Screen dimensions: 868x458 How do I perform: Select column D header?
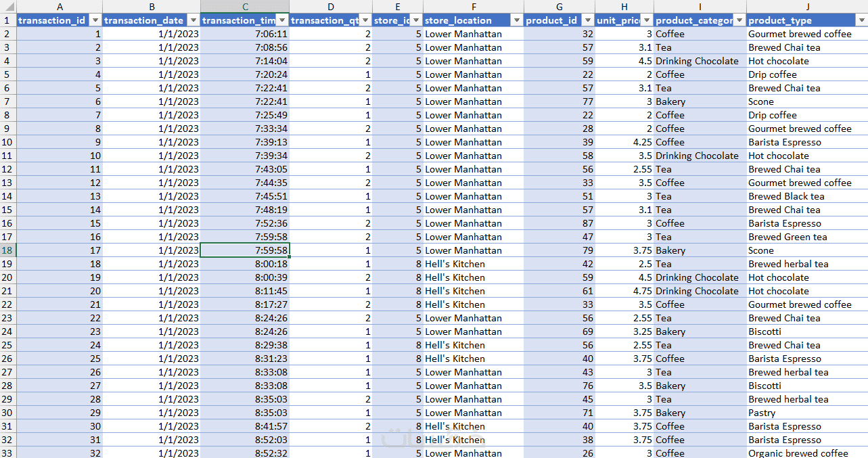tap(331, 6)
